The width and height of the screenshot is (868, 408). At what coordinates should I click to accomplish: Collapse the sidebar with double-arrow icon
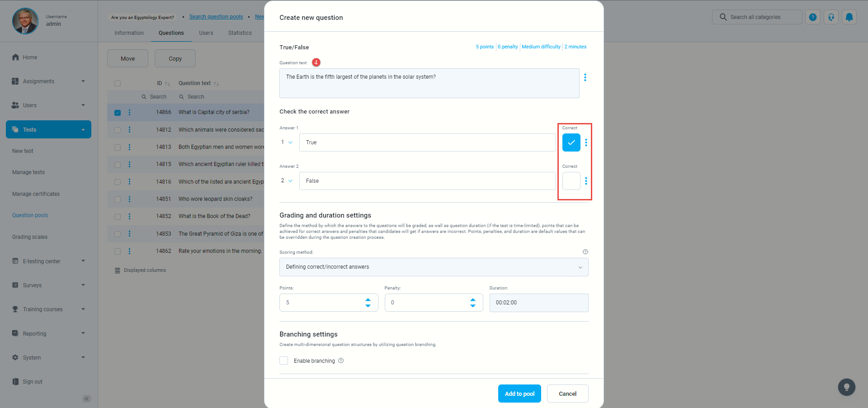tap(87, 399)
